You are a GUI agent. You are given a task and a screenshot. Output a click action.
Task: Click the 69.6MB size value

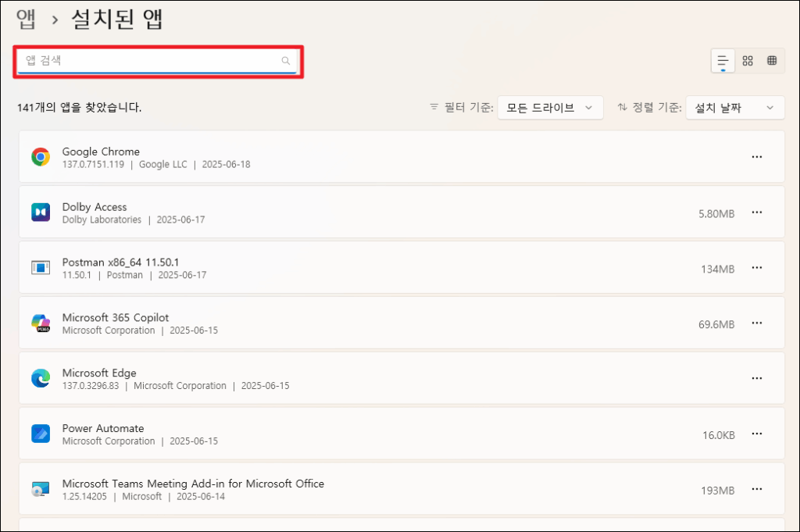(716, 324)
